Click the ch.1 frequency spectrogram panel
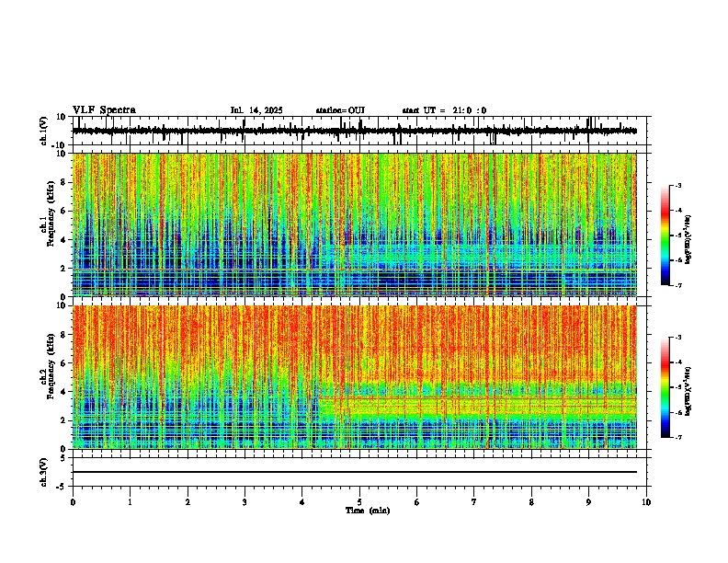728x563 pixels. click(x=355, y=224)
